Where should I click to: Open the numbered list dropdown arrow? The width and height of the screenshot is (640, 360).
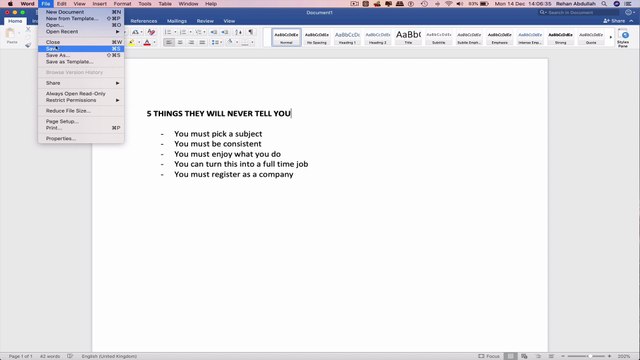point(190,32)
